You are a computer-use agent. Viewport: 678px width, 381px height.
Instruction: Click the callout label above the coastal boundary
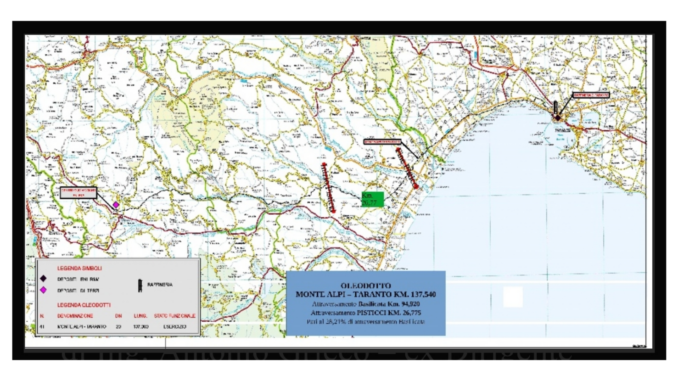[382, 141]
